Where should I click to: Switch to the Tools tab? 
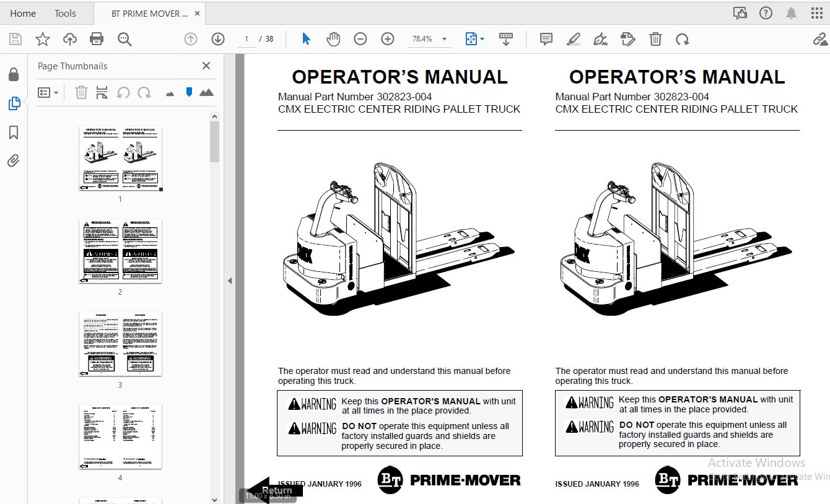(x=65, y=13)
